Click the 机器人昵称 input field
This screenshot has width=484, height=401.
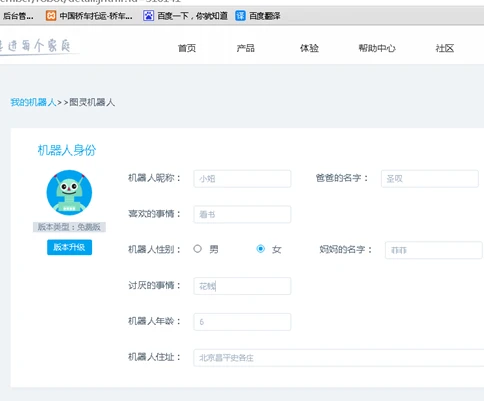pos(242,179)
